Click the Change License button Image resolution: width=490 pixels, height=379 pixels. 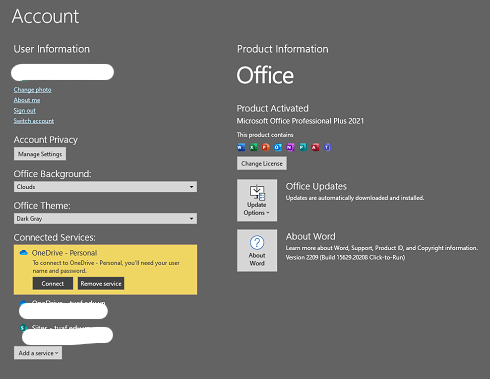(262, 163)
